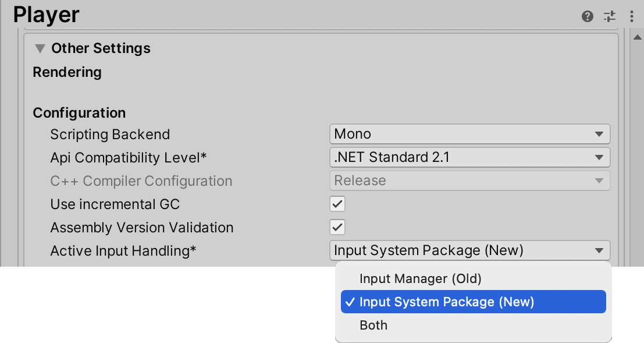Click the greyed-out C++ Compiler Configuration dropdown

pyautogui.click(x=469, y=181)
